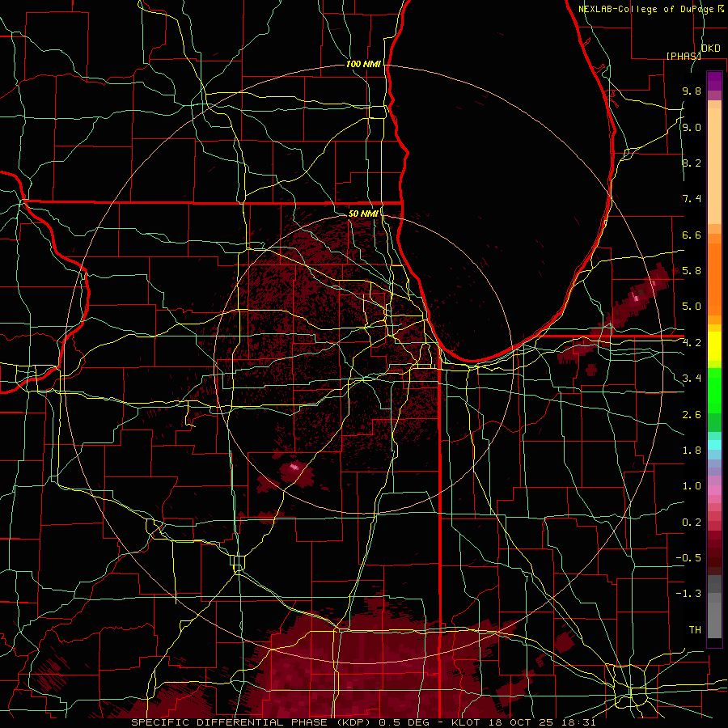Click the [PHAS] unit label
The width and height of the screenshot is (728, 728).
(684, 56)
